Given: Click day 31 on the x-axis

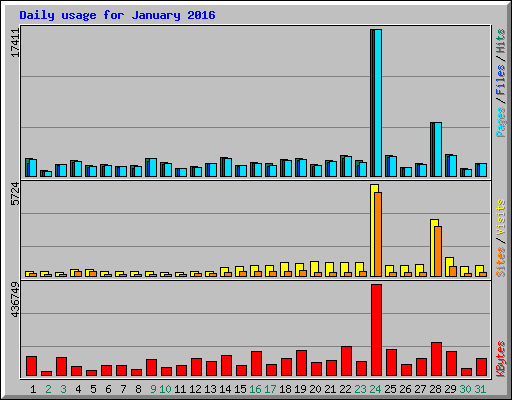Looking at the screenshot, I should [x=480, y=389].
